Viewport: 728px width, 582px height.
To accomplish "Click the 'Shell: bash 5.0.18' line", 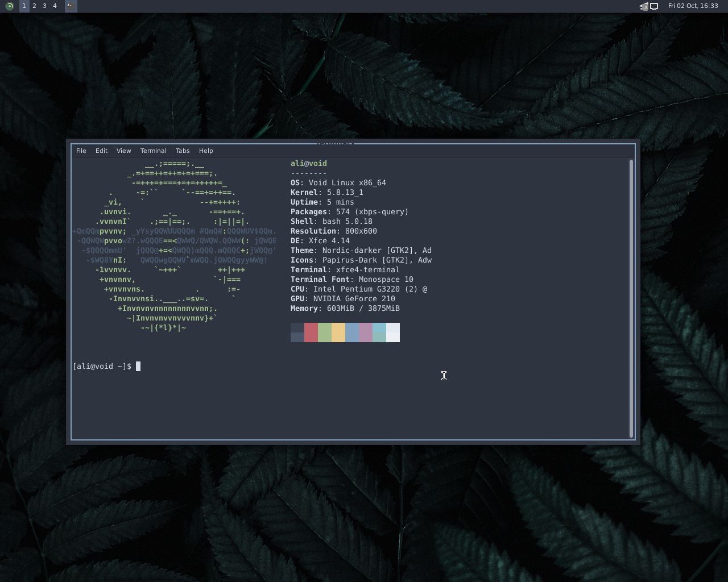I will click(x=332, y=222).
